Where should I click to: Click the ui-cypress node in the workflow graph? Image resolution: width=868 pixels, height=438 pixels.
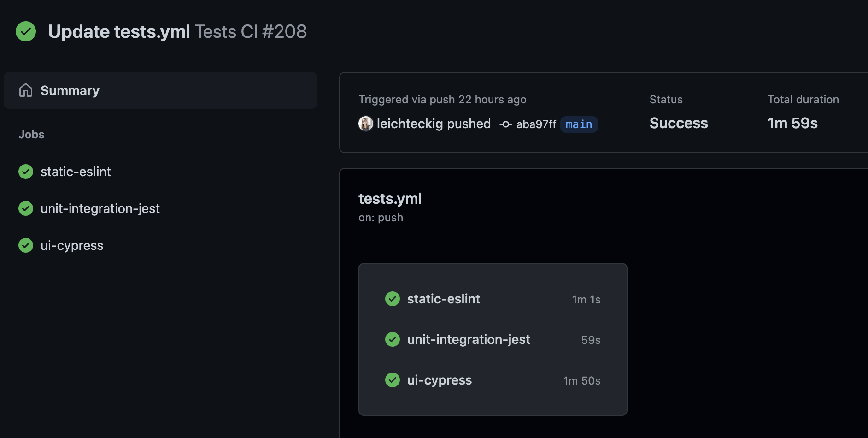click(x=440, y=380)
